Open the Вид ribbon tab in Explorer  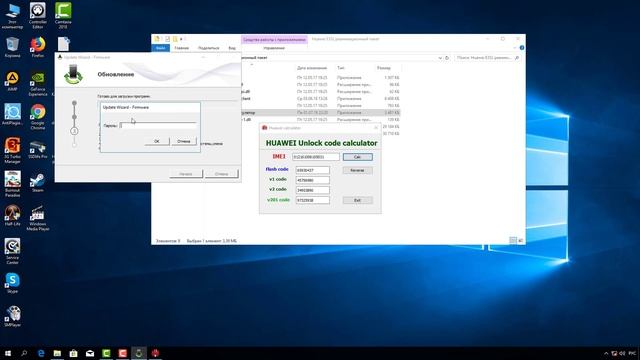click(x=232, y=48)
